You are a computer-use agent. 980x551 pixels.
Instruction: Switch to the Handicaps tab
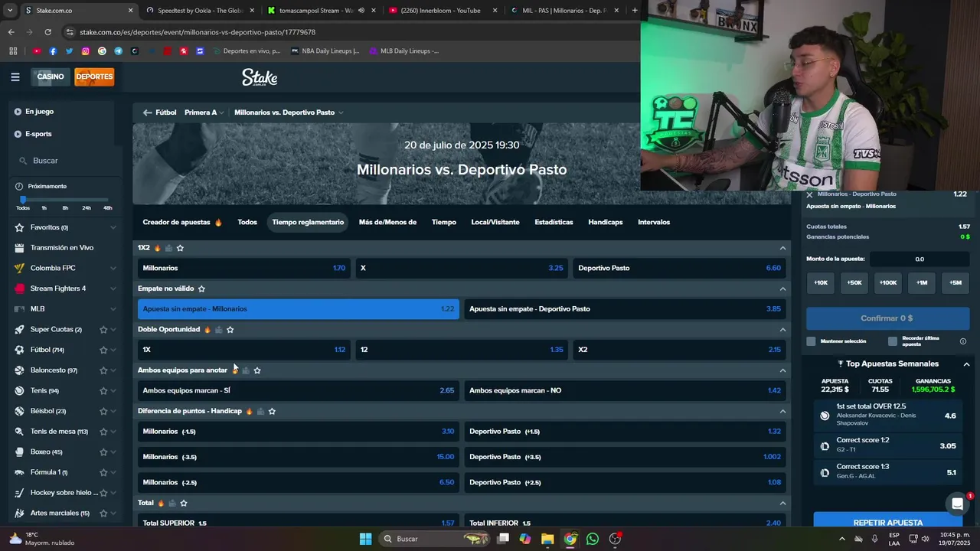click(606, 222)
